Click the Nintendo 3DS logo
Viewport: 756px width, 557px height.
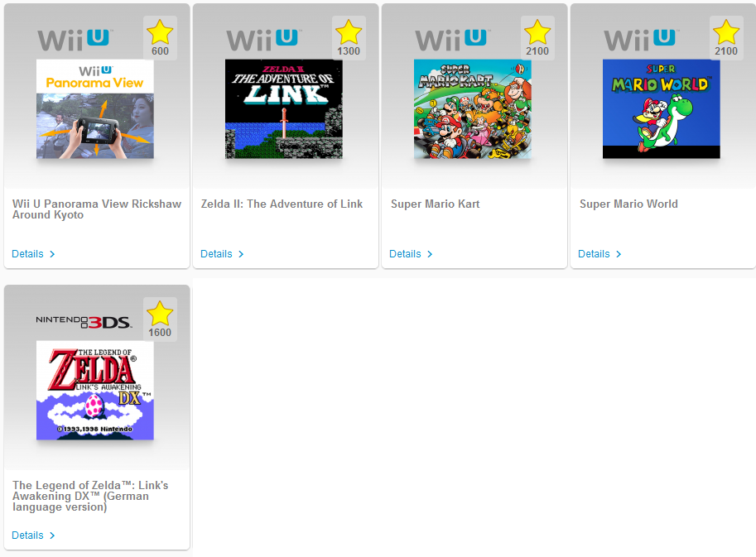(x=84, y=322)
